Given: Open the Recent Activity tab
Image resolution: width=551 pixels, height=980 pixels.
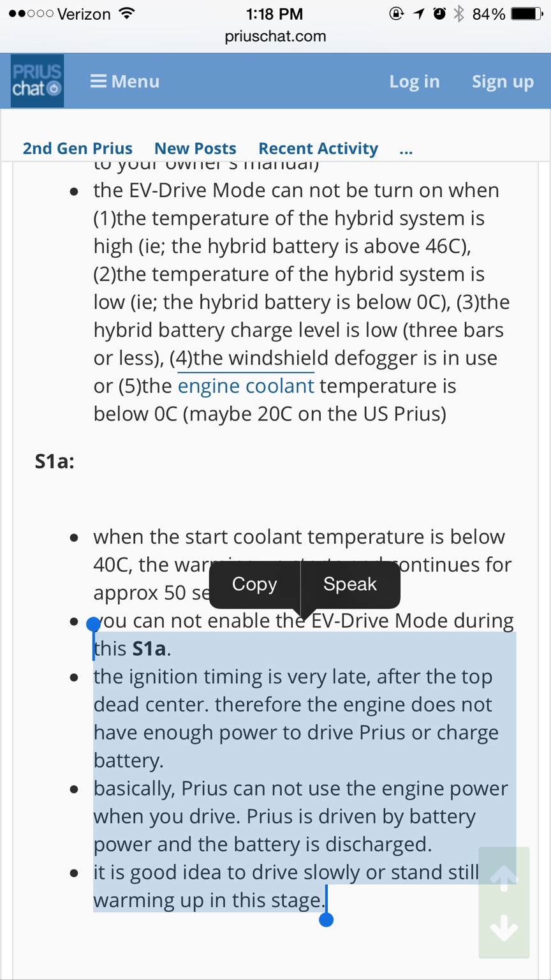Looking at the screenshot, I should (x=318, y=149).
